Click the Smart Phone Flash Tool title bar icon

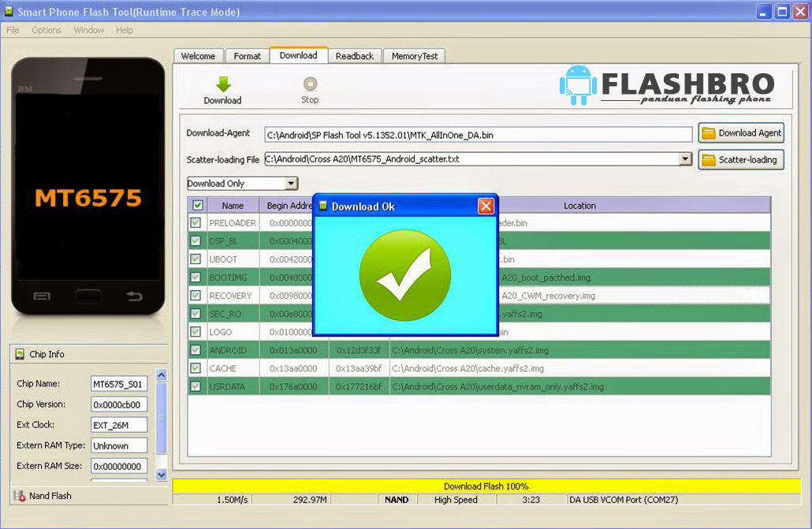pyautogui.click(x=9, y=12)
